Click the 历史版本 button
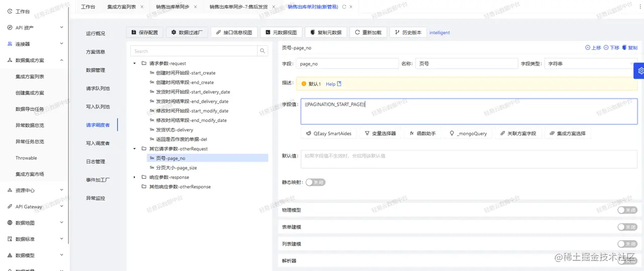 coord(408,32)
